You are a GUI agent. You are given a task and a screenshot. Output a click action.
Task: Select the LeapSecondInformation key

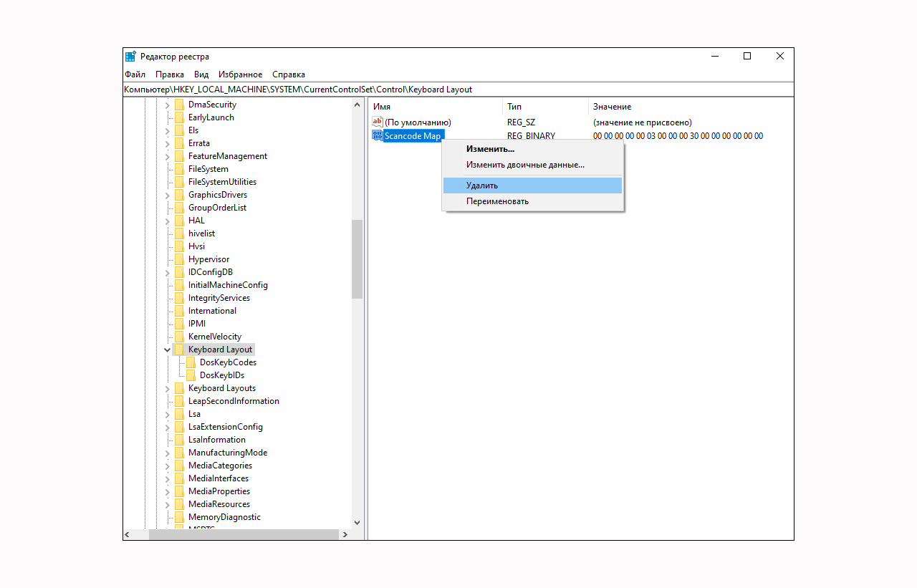234,401
